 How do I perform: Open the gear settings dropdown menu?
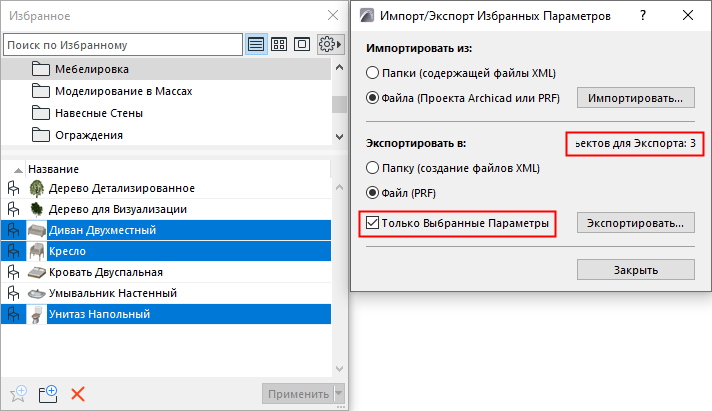point(329,45)
